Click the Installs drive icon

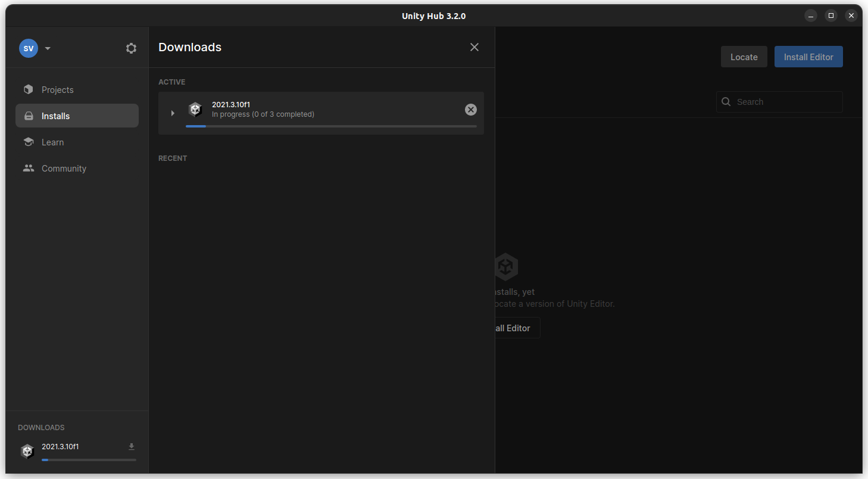point(29,116)
